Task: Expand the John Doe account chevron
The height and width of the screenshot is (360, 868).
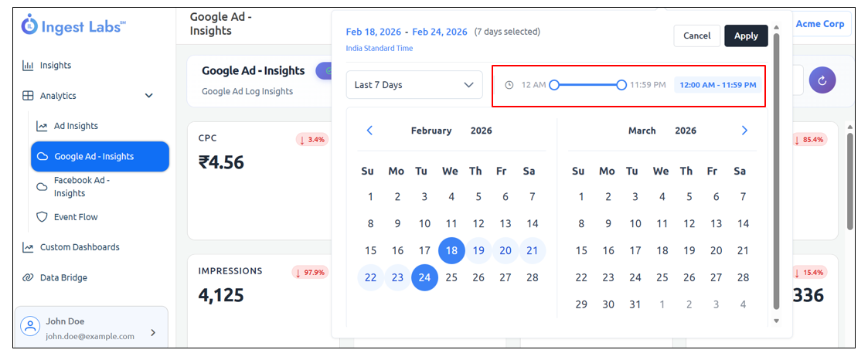Action: pyautogui.click(x=152, y=332)
